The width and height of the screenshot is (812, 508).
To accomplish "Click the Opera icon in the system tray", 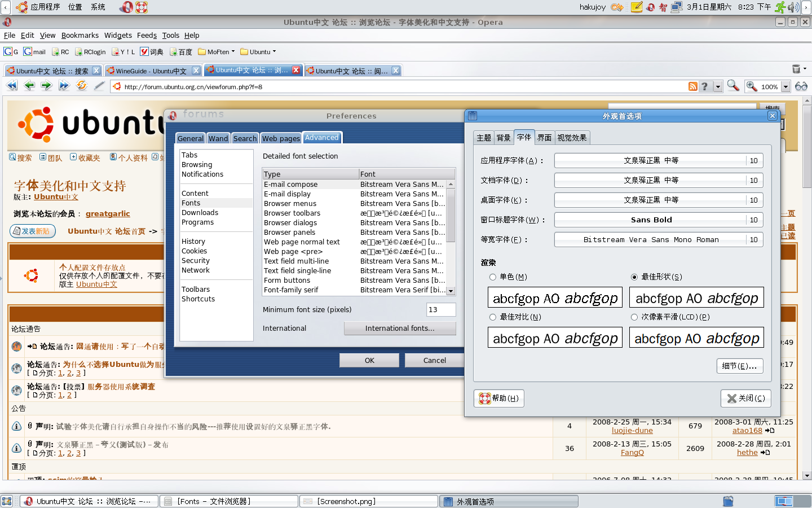I will [651, 7].
